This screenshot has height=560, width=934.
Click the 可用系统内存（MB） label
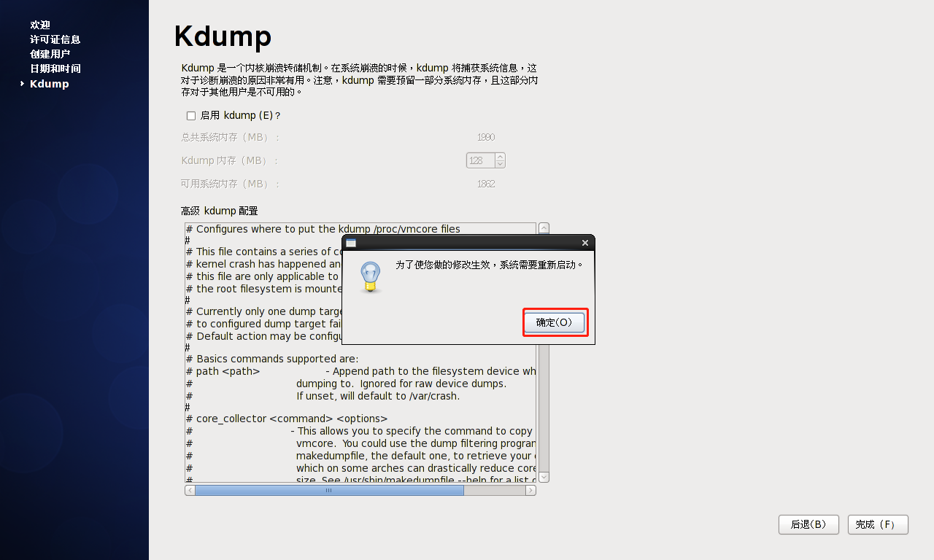pyautogui.click(x=231, y=184)
